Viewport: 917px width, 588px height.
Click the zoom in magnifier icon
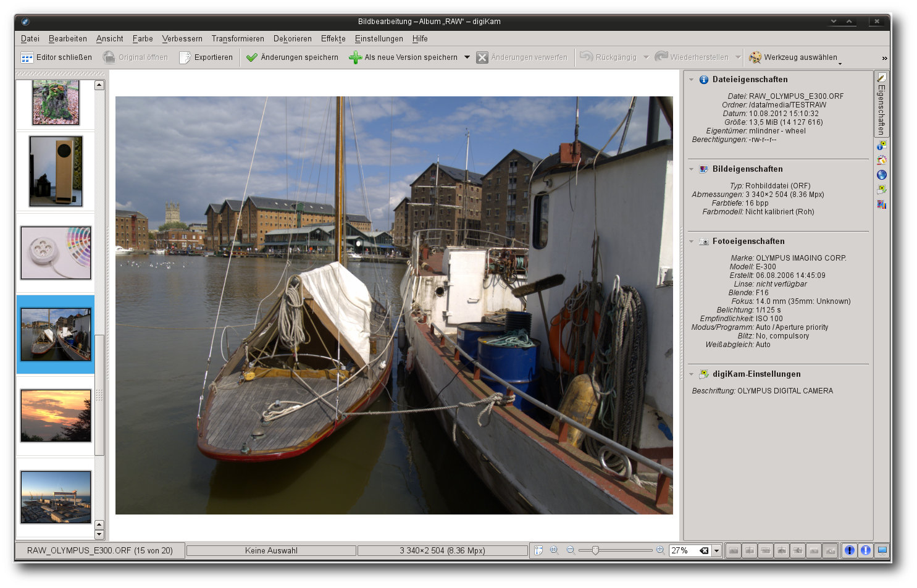pyautogui.click(x=660, y=550)
